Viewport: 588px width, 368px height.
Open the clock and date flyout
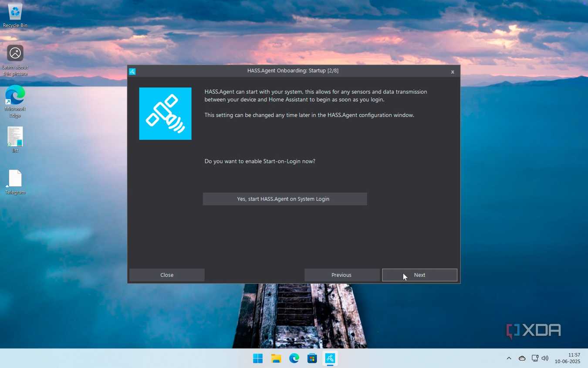(x=568, y=358)
